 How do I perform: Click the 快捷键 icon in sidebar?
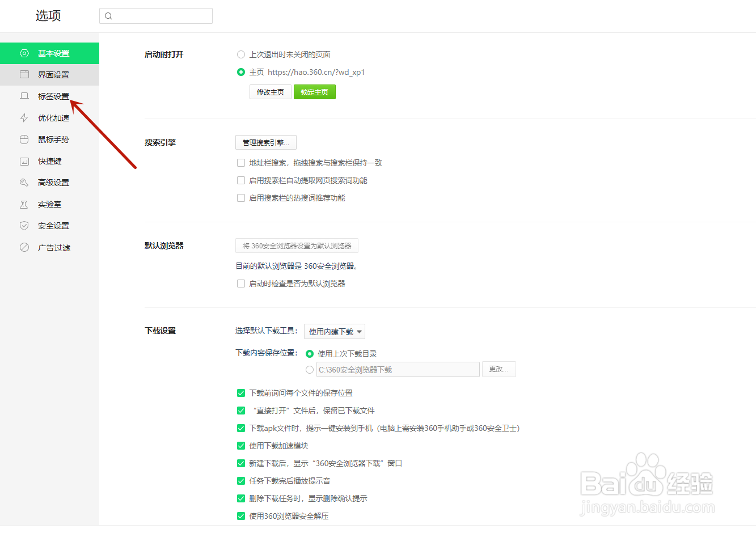tap(24, 161)
